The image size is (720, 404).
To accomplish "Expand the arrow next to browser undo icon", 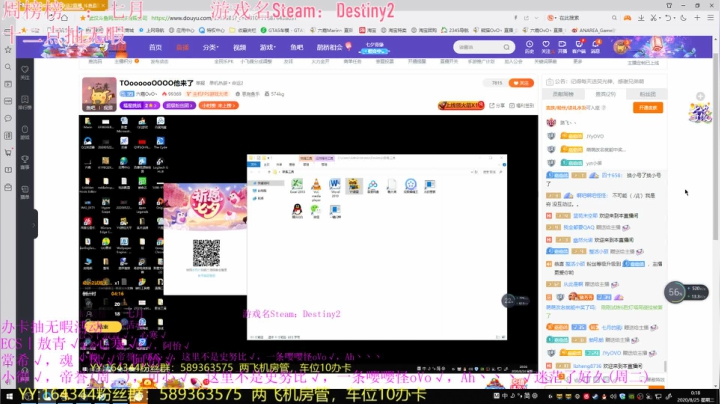I will pyautogui.click(x=674, y=18).
